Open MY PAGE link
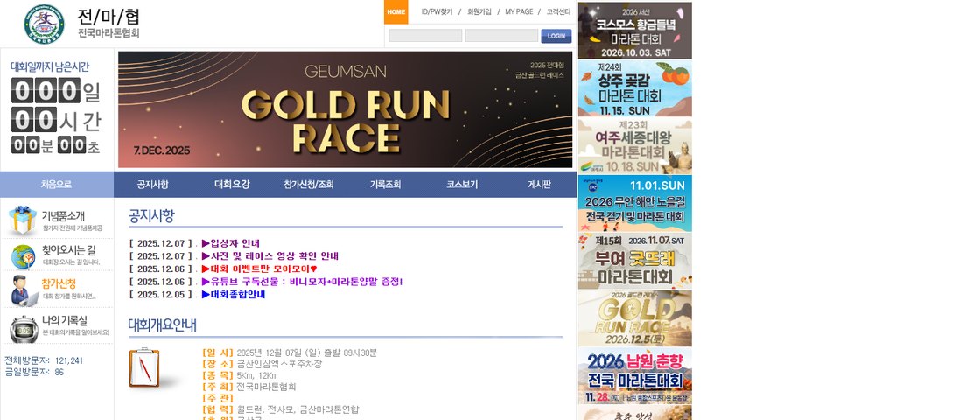980x420 pixels. [x=519, y=12]
